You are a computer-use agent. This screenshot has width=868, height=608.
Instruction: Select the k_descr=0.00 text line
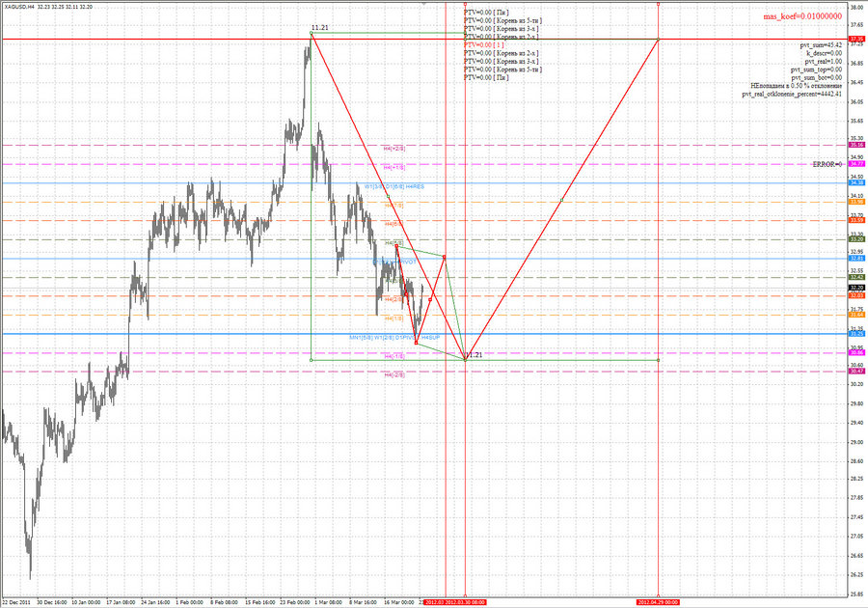[825, 53]
